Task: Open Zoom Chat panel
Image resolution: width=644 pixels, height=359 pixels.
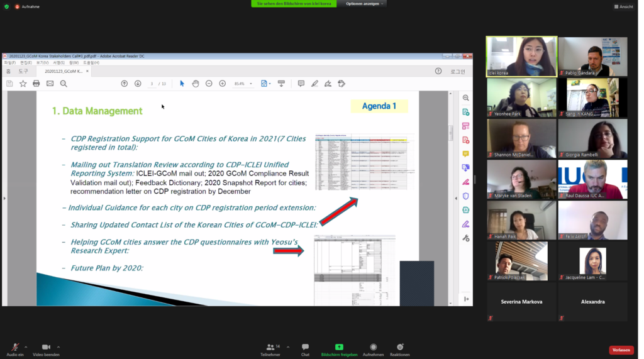Action: (x=305, y=350)
